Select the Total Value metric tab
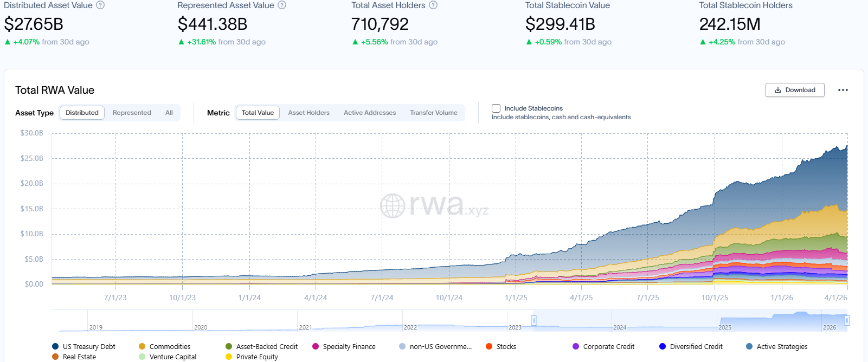868x362 pixels. [x=258, y=113]
